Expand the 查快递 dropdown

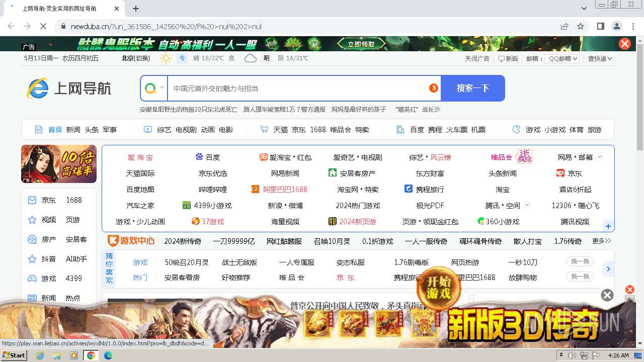600,58
